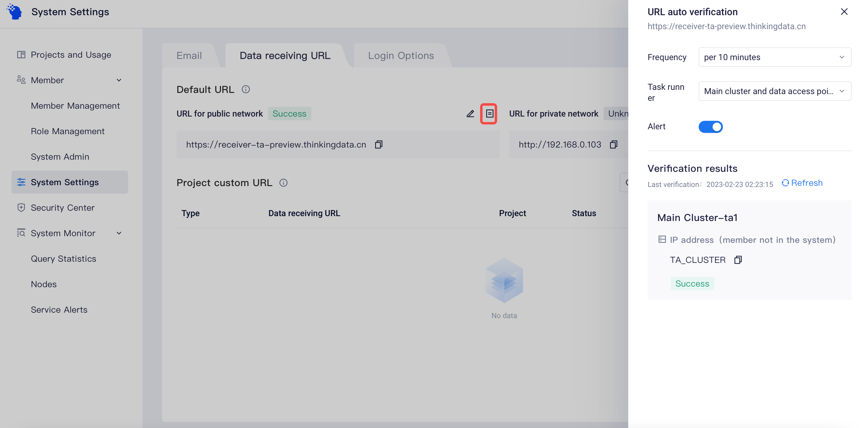Click the Member group icon

(x=21, y=80)
